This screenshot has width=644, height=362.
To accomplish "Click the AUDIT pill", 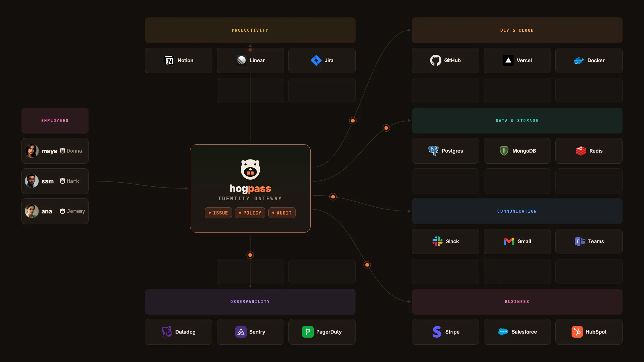I will click(282, 213).
